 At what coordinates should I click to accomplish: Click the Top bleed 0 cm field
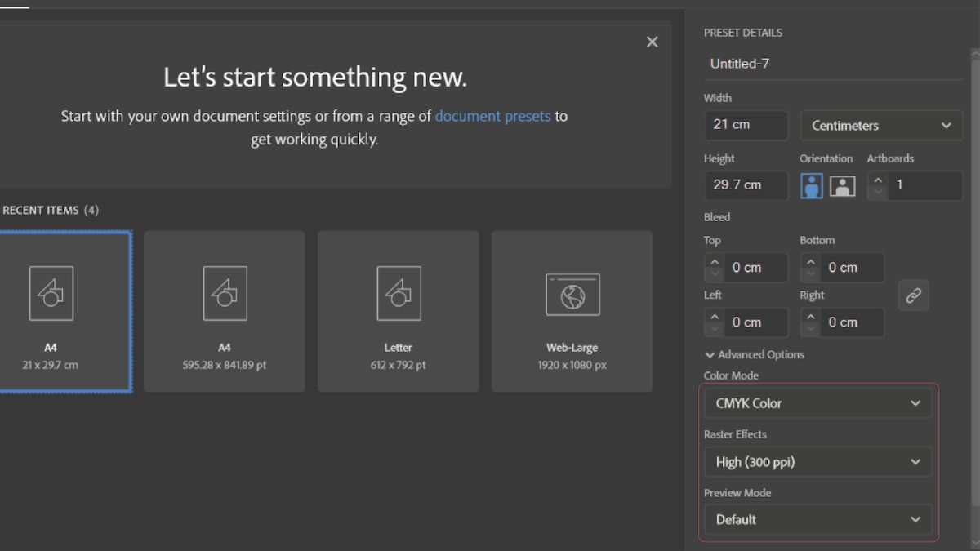[756, 268]
